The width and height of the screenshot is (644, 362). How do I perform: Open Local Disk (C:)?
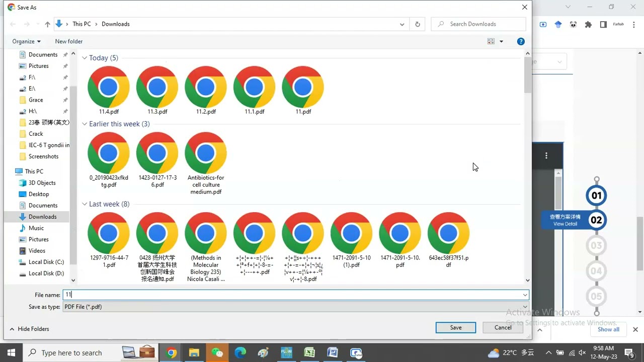click(46, 262)
